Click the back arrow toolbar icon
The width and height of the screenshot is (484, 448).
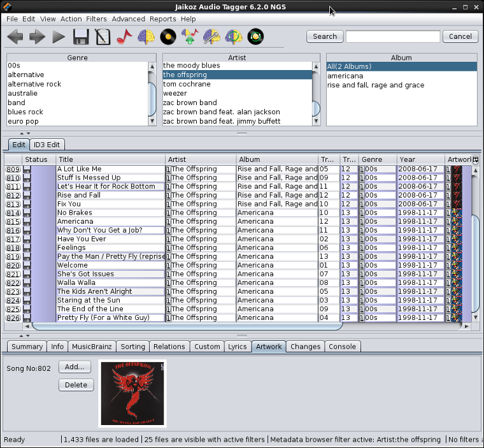click(x=15, y=37)
